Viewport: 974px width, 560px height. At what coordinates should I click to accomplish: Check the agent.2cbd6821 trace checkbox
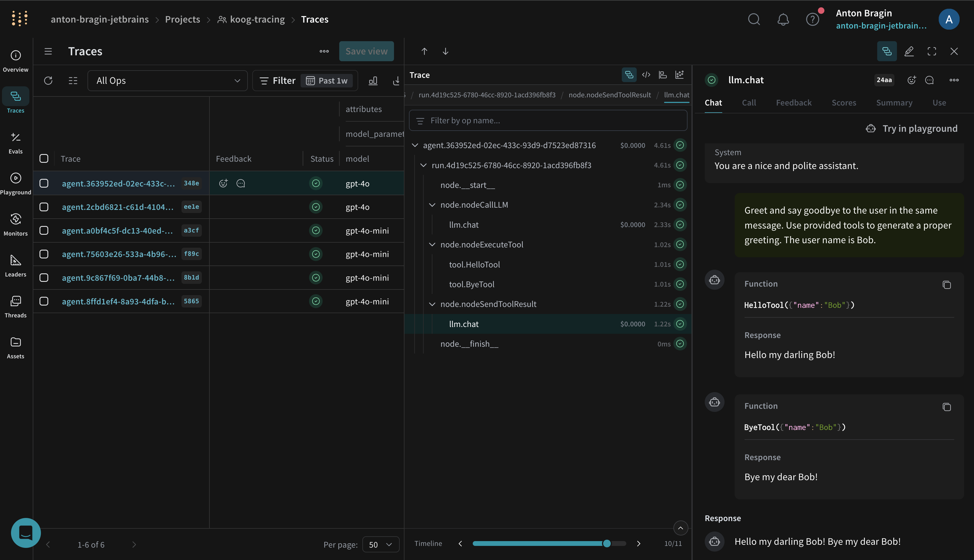tap(44, 207)
